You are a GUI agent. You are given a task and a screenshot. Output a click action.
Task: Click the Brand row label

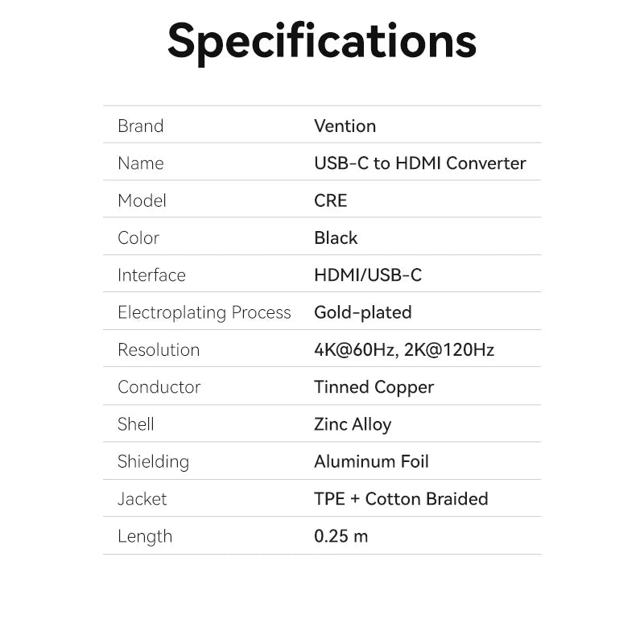(x=140, y=126)
